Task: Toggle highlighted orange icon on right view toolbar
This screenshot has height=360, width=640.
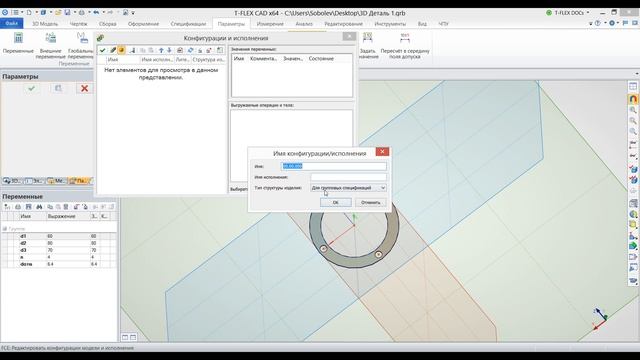Action: pos(633,99)
